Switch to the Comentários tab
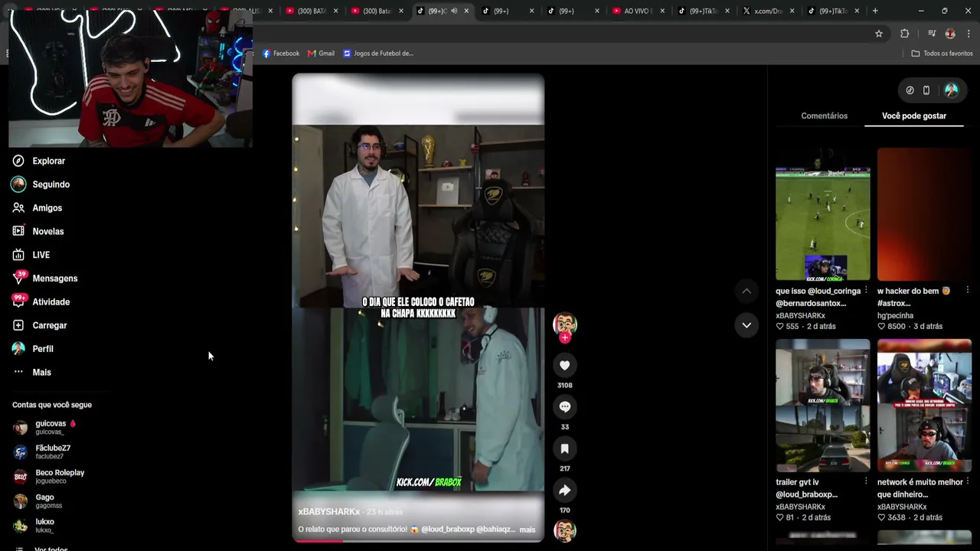Viewport: 980px width, 551px height. pos(824,116)
